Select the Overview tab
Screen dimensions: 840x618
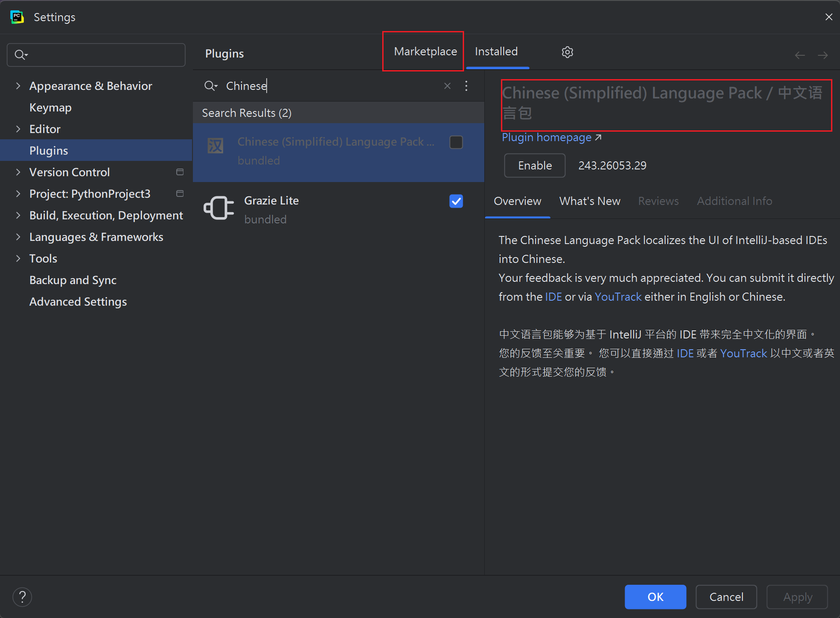tap(518, 201)
